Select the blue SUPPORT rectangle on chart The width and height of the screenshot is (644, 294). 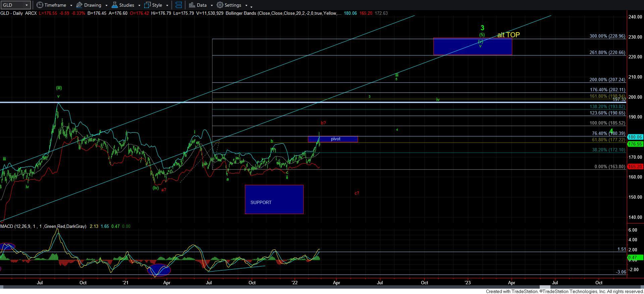[274, 199]
